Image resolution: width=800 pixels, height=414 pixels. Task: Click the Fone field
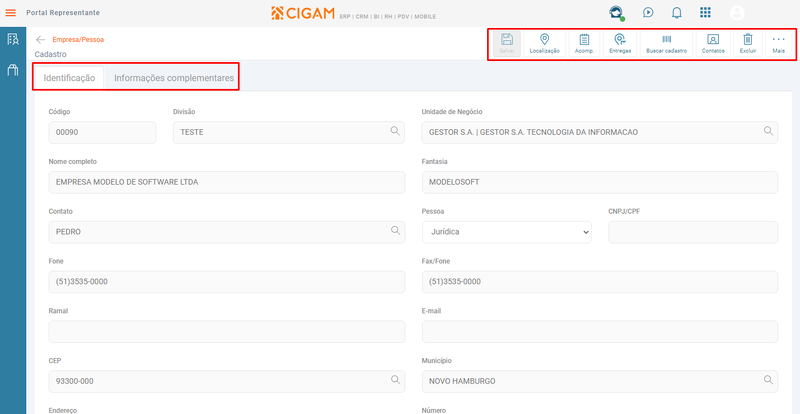click(227, 282)
